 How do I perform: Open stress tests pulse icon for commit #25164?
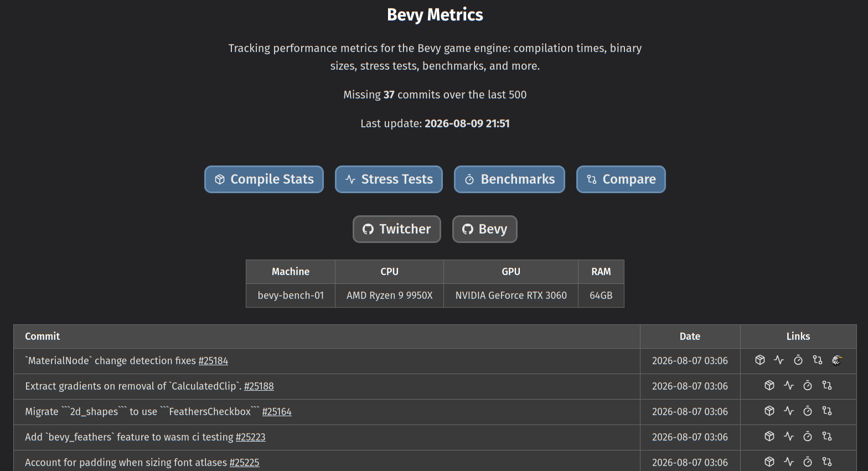(x=789, y=411)
